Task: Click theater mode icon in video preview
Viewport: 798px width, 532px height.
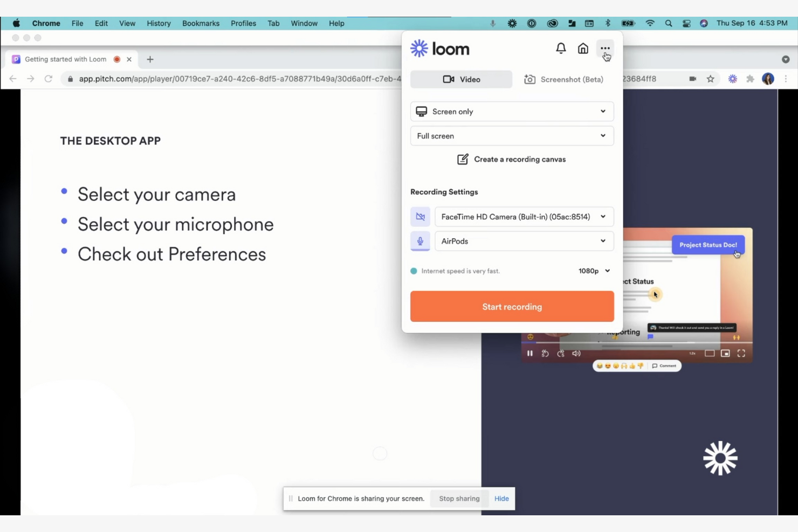Action: [710, 354]
